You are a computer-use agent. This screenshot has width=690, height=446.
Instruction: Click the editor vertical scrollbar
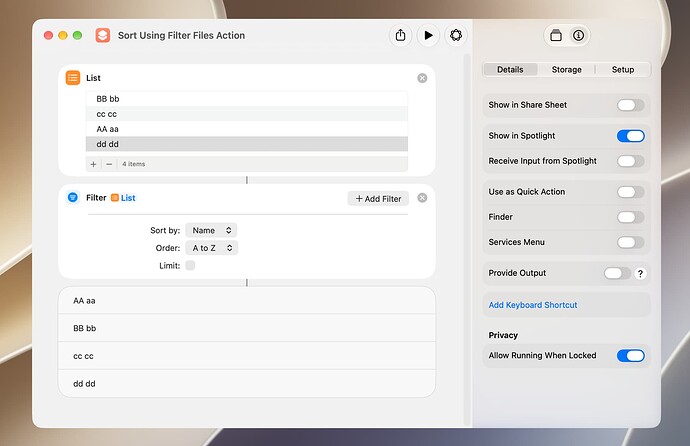click(467, 240)
